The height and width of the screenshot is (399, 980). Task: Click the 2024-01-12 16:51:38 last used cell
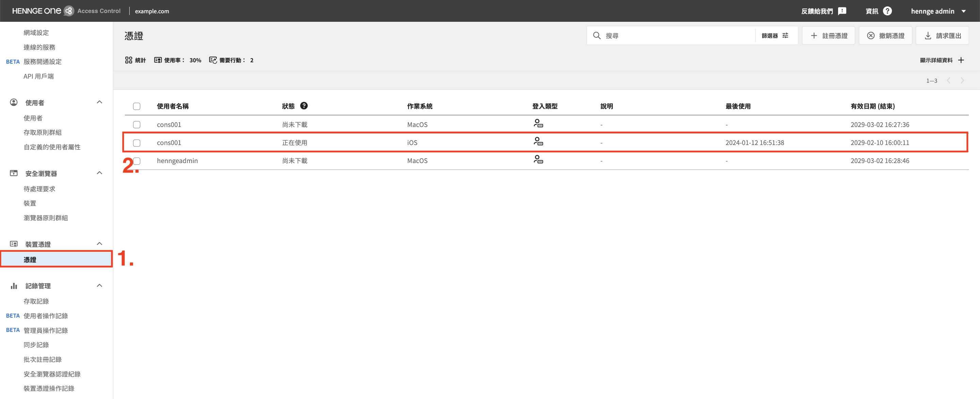pyautogui.click(x=755, y=143)
